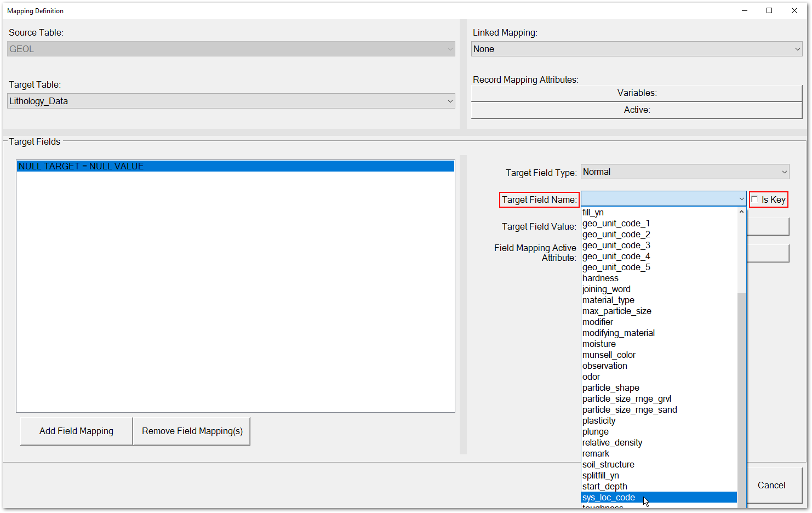Maximize the Mapping Definition window

tap(769, 10)
